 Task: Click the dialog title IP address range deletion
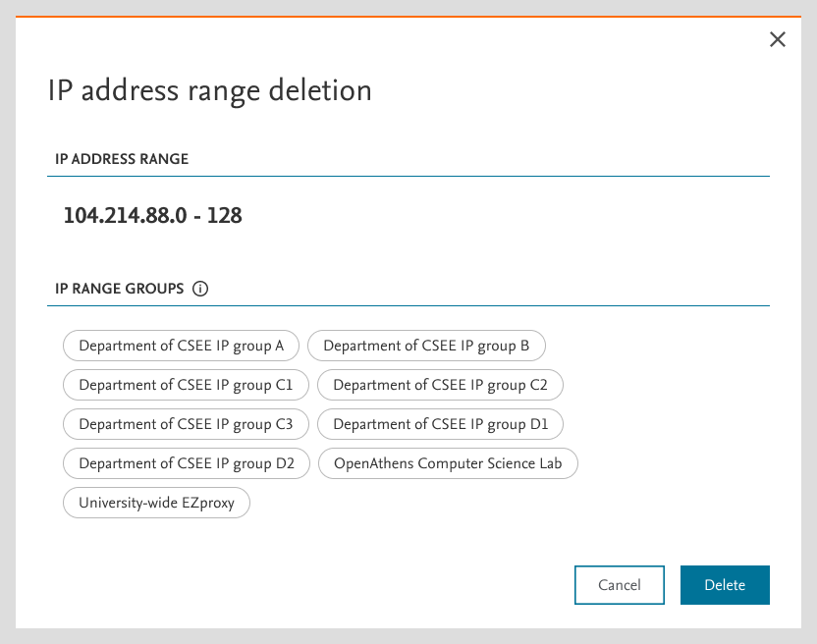[x=209, y=90]
